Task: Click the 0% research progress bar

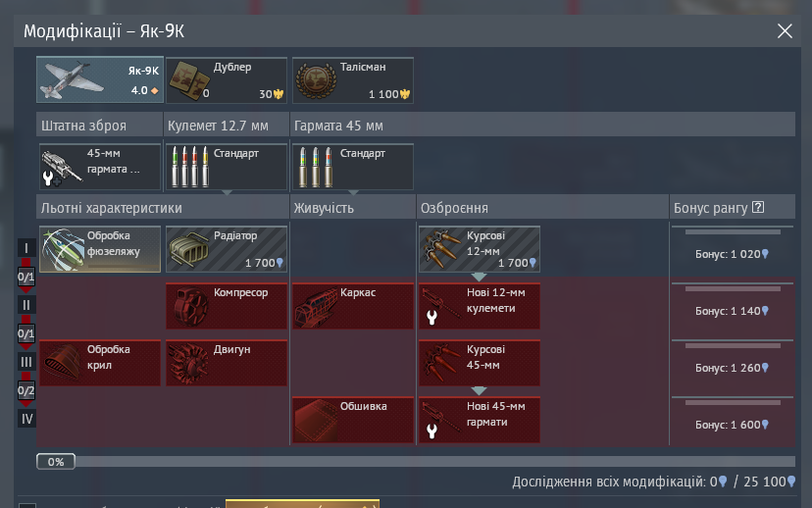Action: 416,461
